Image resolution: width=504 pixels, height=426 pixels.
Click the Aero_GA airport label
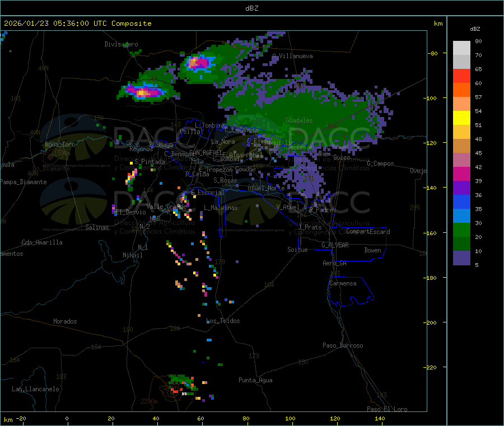[x=335, y=263]
